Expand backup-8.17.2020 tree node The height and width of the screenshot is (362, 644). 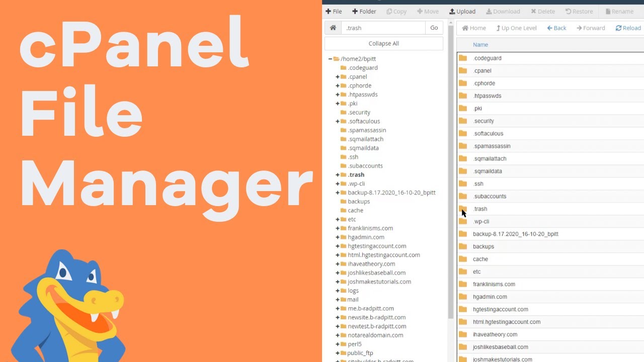click(338, 193)
